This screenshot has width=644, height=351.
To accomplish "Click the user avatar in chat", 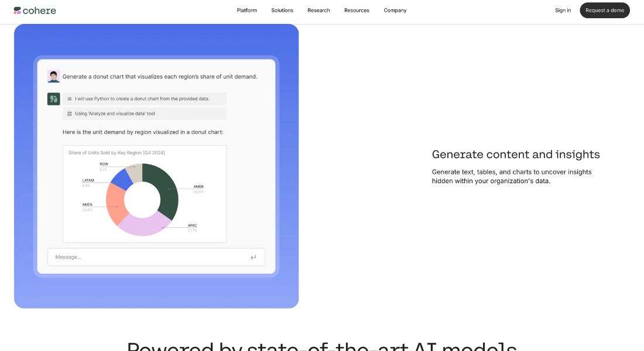I will 53,77.
